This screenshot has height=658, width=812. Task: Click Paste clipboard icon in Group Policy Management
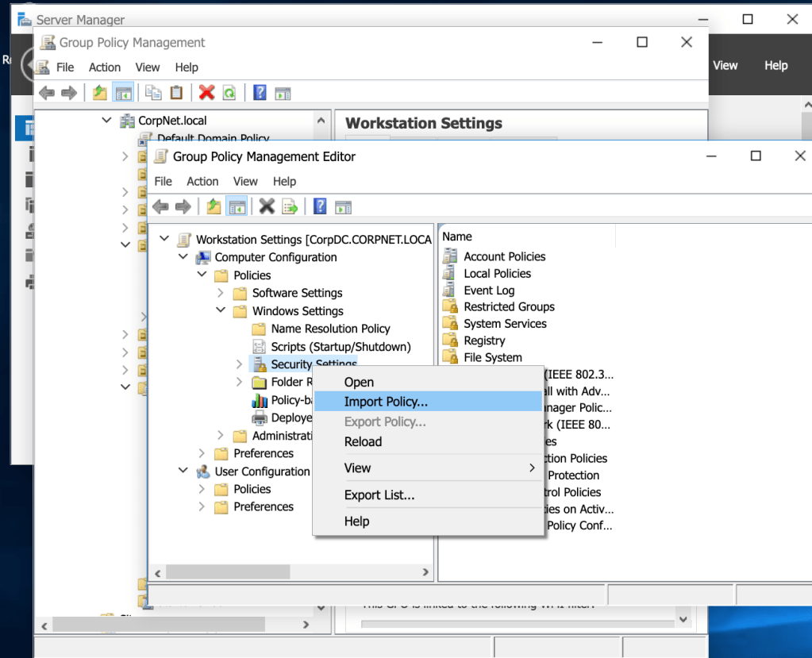coord(176,93)
